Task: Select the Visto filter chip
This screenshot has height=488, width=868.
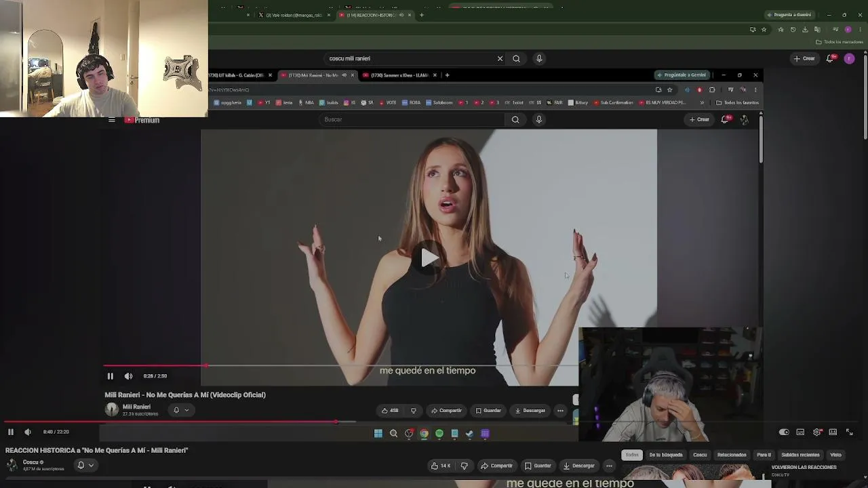Action: tap(835, 455)
